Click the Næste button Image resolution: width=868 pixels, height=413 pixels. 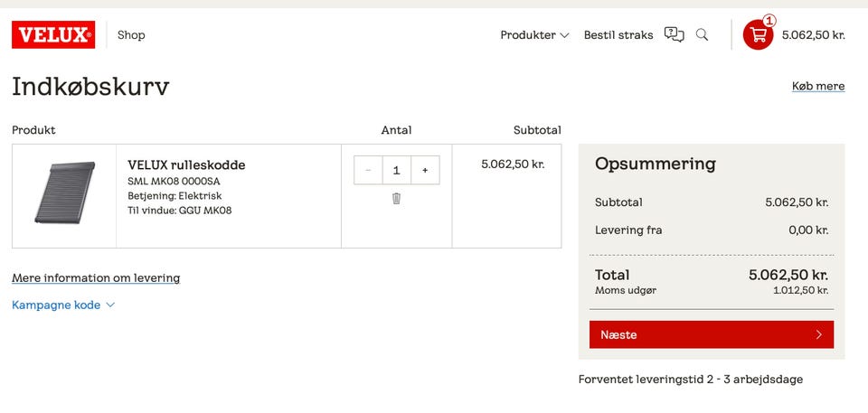[x=712, y=334]
